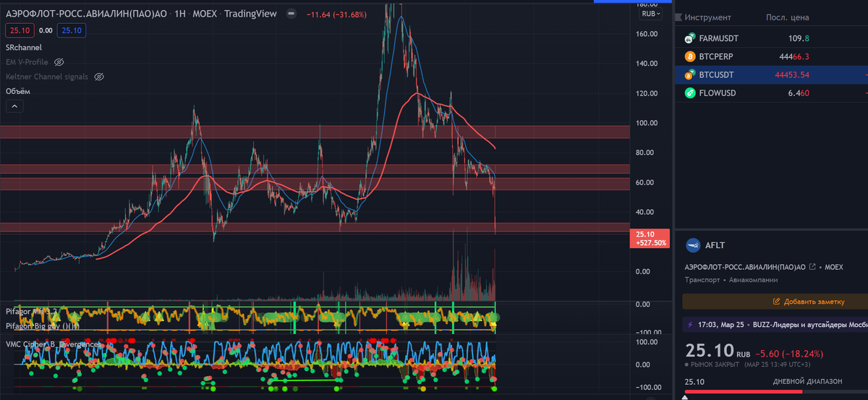
Task: Select the FLOWUSD watchlist row
Action: (771, 93)
